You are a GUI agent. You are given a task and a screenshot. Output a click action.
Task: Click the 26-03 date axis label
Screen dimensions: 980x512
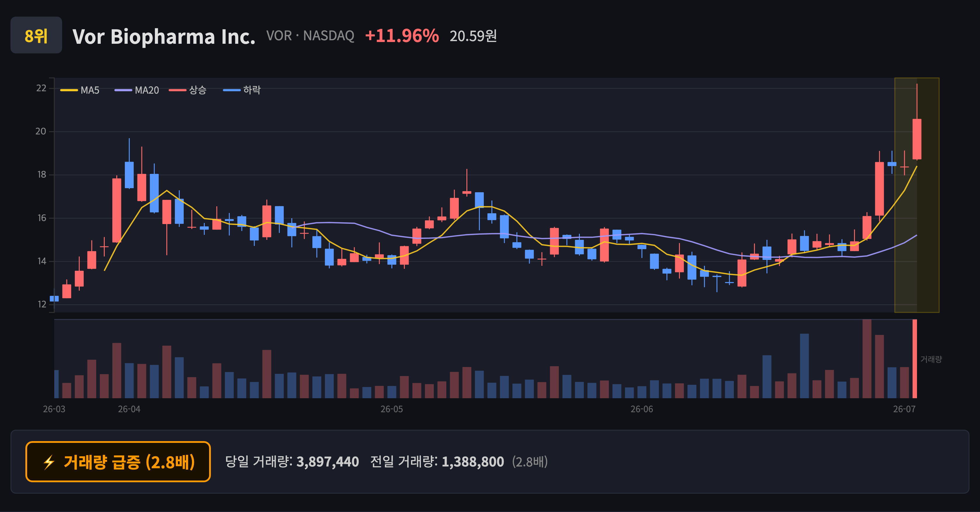pyautogui.click(x=54, y=409)
